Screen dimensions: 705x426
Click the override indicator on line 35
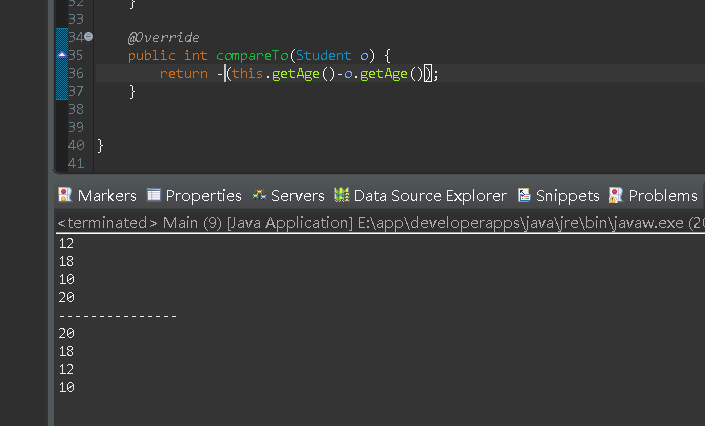pos(62,55)
